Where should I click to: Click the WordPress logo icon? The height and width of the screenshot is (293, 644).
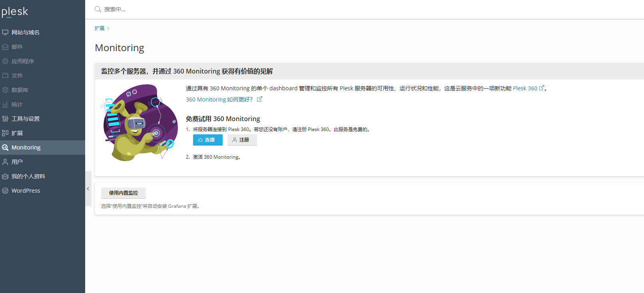[x=5, y=191]
